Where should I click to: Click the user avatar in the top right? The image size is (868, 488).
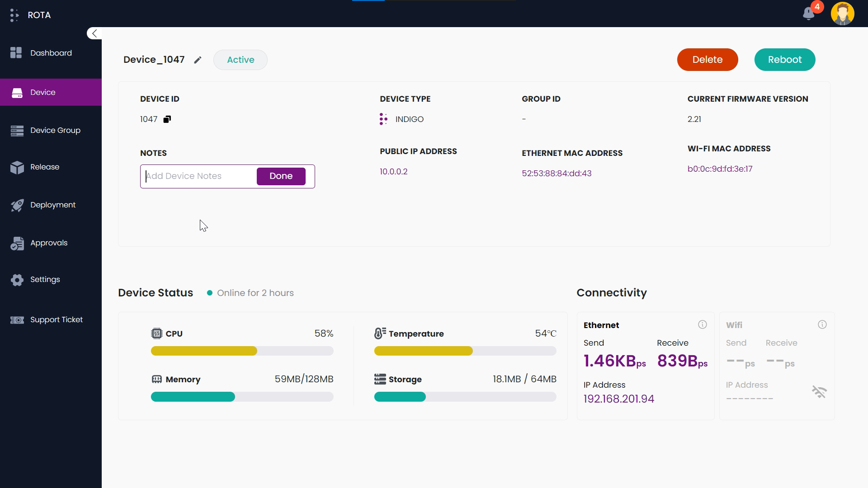point(842,14)
